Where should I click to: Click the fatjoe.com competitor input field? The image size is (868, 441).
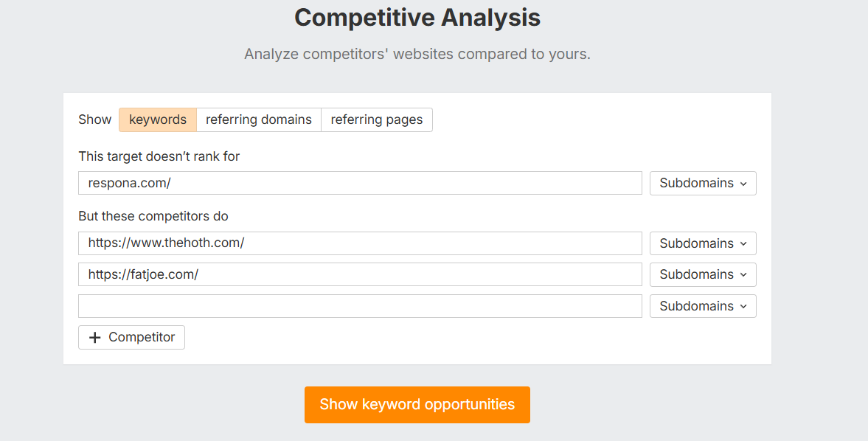pyautogui.click(x=360, y=274)
